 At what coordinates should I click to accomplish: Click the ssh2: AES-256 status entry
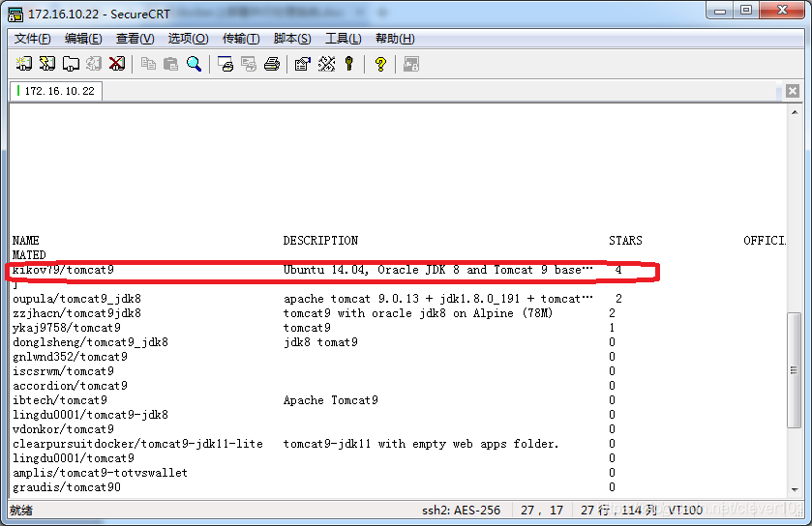[462, 511]
